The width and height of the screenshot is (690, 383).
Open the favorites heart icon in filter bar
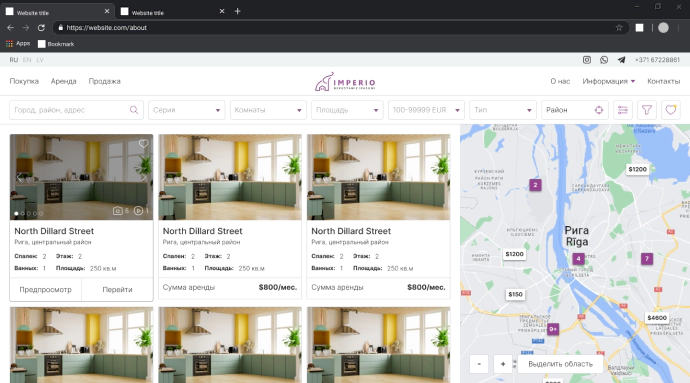[x=671, y=110]
